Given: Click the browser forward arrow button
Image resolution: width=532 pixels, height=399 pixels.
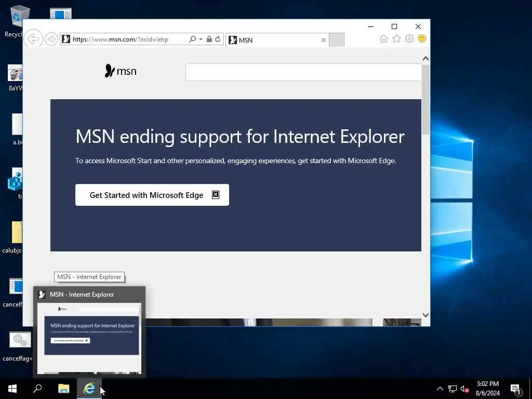Looking at the screenshot, I should pyautogui.click(x=51, y=39).
